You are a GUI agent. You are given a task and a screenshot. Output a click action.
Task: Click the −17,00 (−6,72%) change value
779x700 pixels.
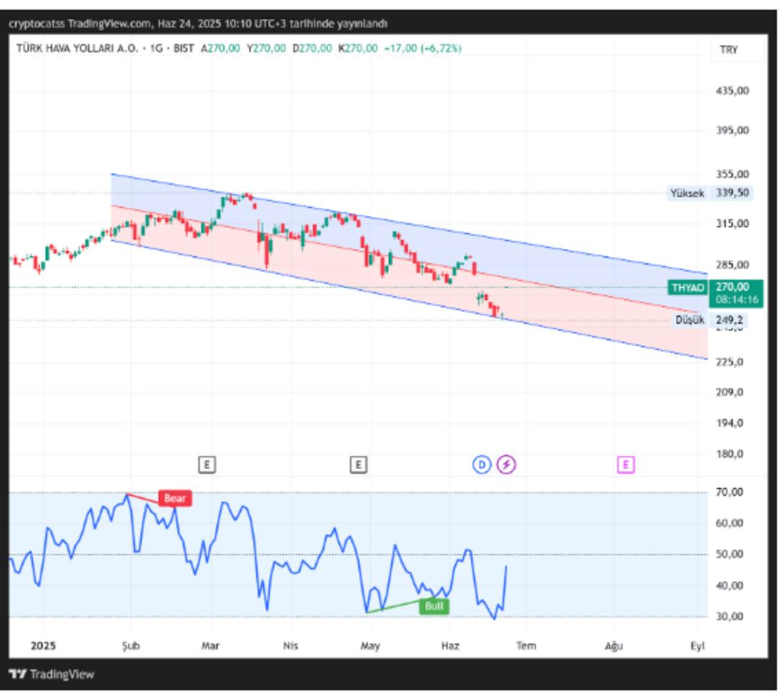423,48
